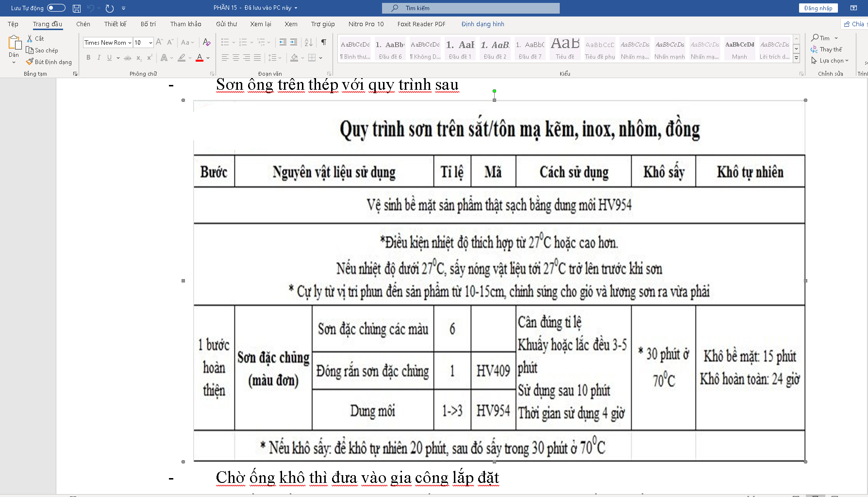The image size is (868, 497).
Task: Click the Superscript icon
Action: (x=150, y=58)
